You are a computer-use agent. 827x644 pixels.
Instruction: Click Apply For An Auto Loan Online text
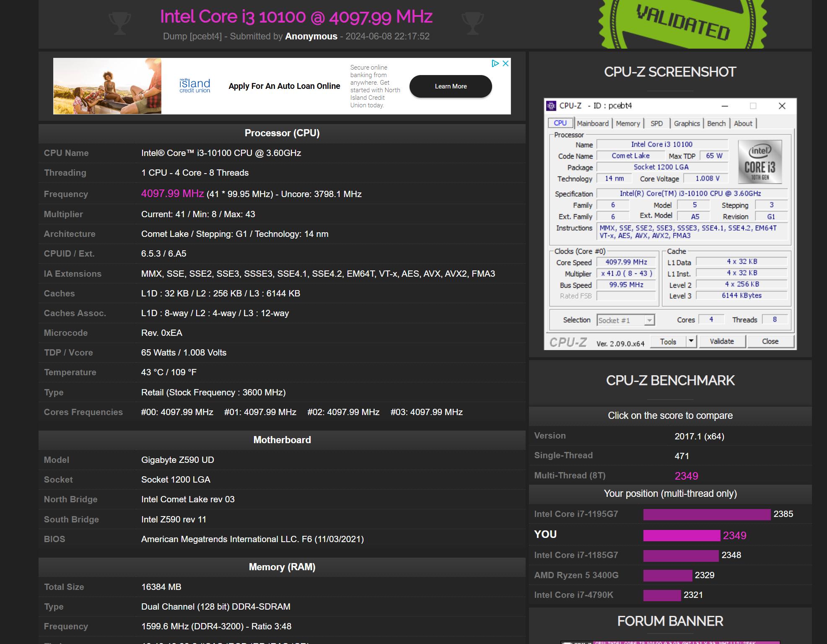coord(284,86)
